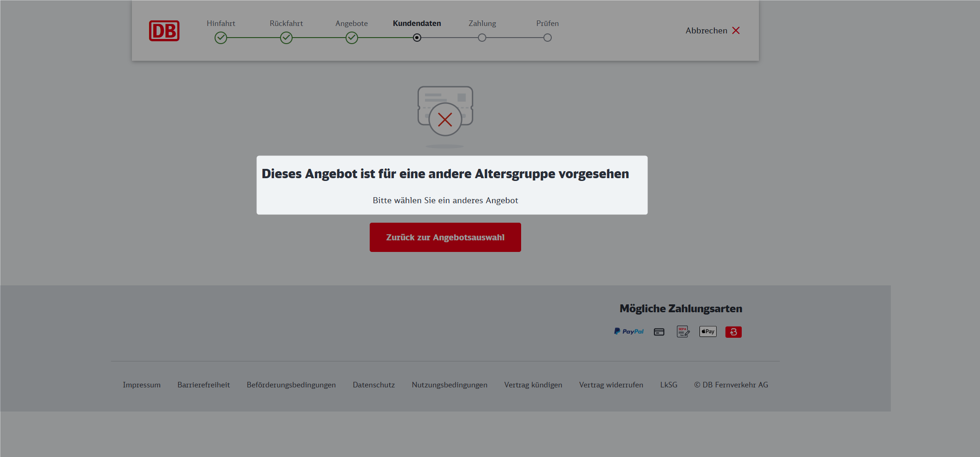The height and width of the screenshot is (457, 980).
Task: Click the SEPA direct debit icon
Action: click(683, 332)
